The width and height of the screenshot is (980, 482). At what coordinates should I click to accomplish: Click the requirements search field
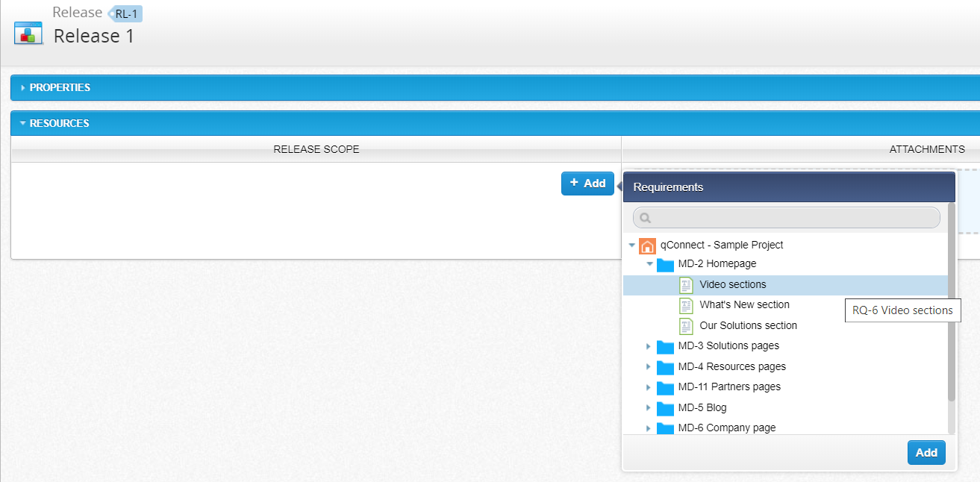tap(786, 218)
